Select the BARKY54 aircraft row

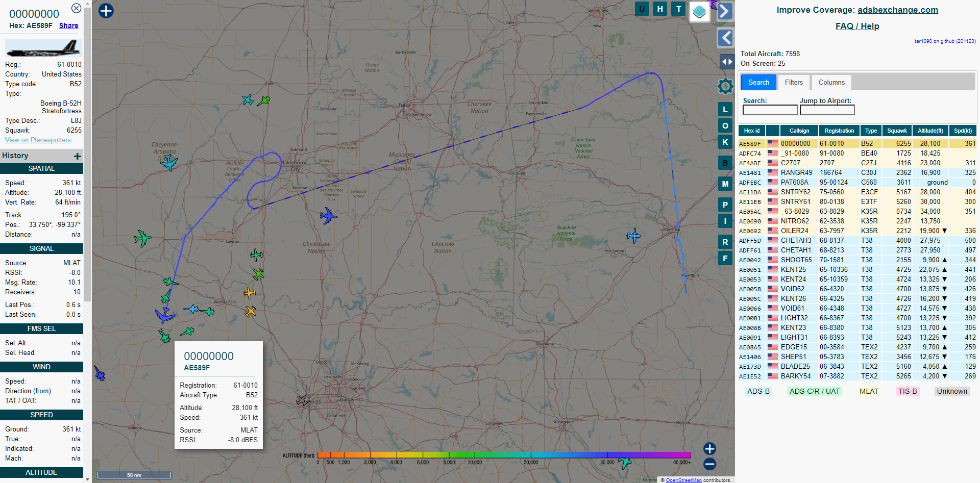[857, 376]
